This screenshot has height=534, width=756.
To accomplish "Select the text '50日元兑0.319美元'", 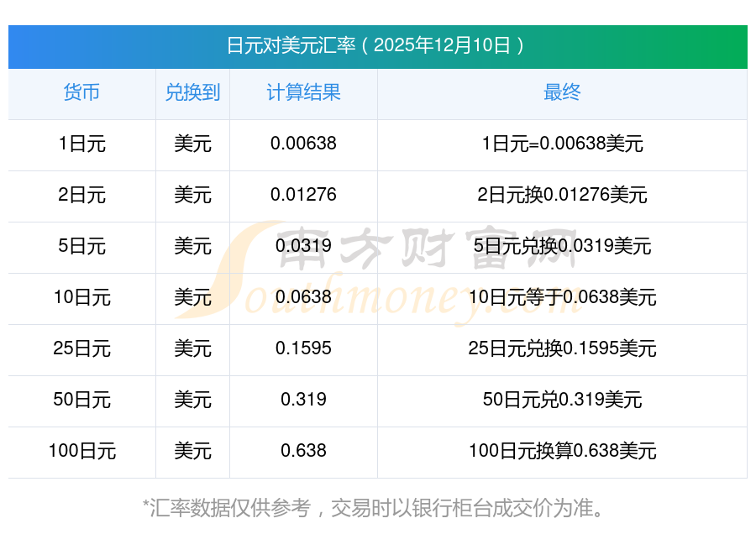I will pyautogui.click(x=562, y=400).
